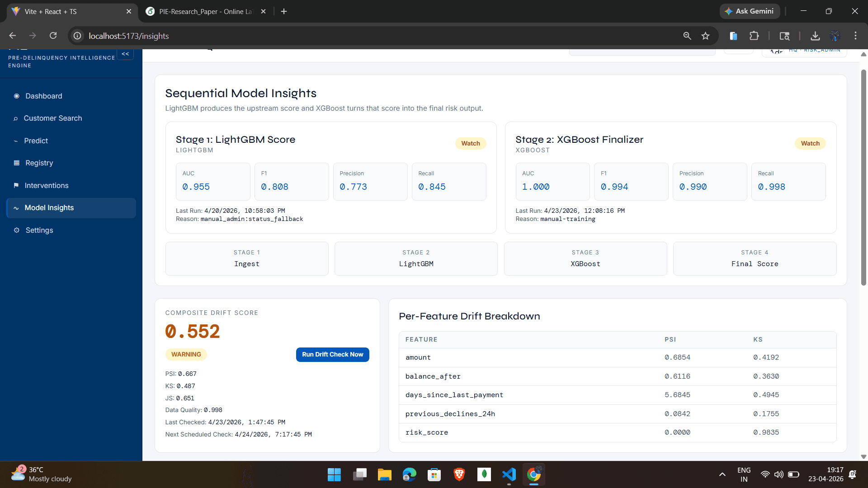This screenshot has height=488, width=868.
Task: Reload the page with refresh icon
Action: 53,36
